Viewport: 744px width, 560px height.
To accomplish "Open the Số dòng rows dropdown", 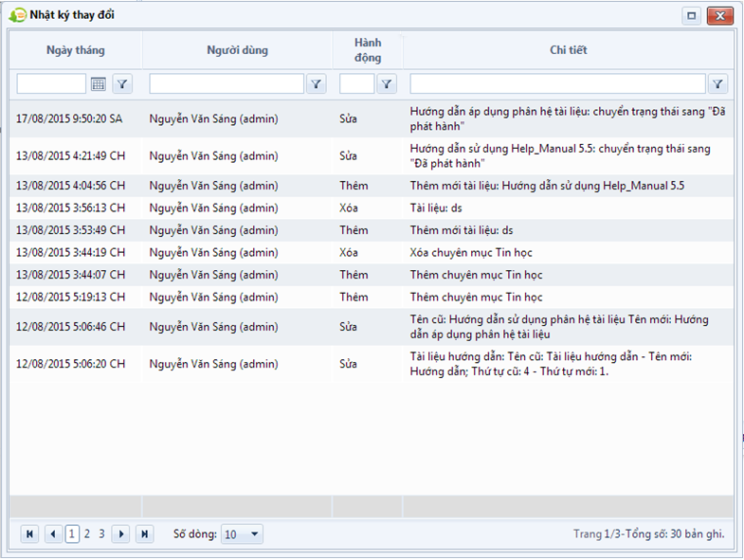I will [253, 534].
